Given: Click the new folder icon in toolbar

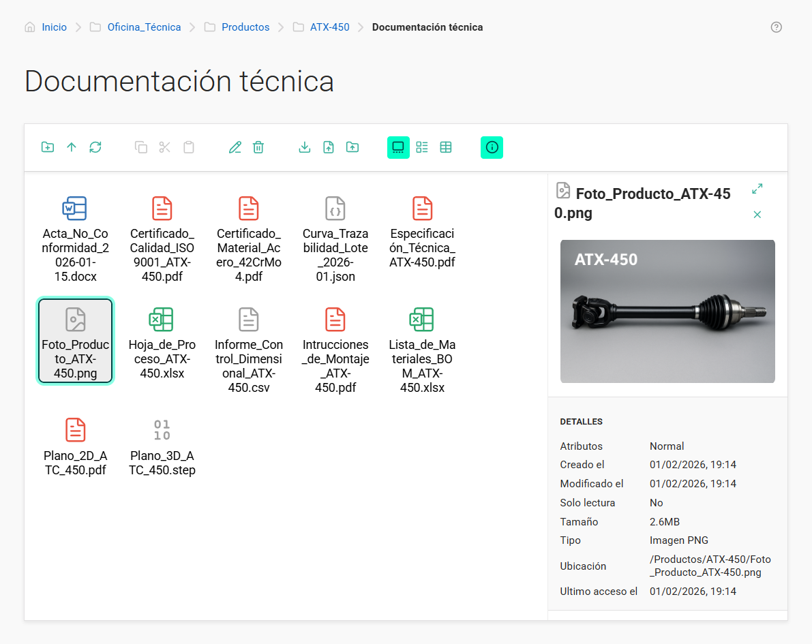Looking at the screenshot, I should [48, 147].
